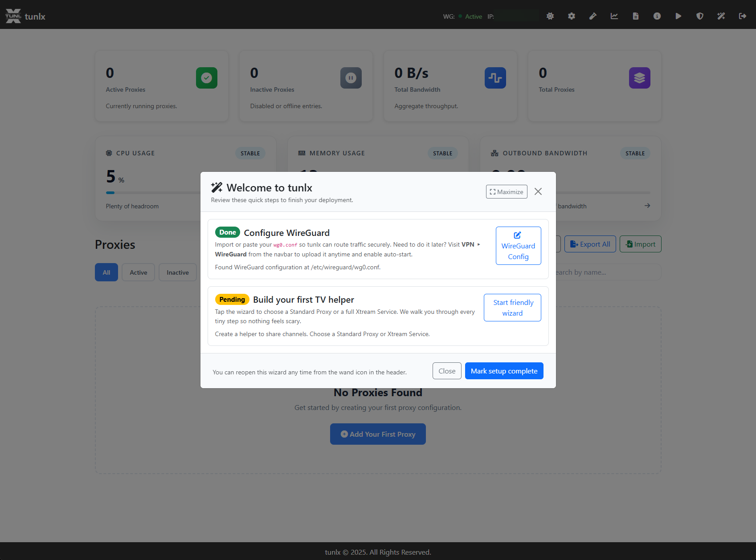Click the line chart statistics icon
The width and height of the screenshot is (756, 560).
tap(614, 16)
